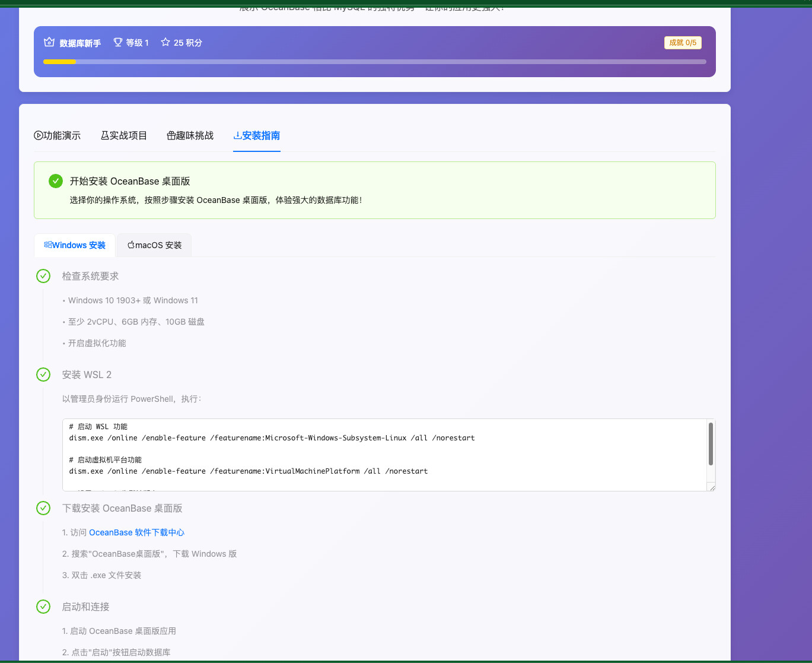Click the 成就 0/5 badge
The image size is (812, 663).
(x=683, y=43)
